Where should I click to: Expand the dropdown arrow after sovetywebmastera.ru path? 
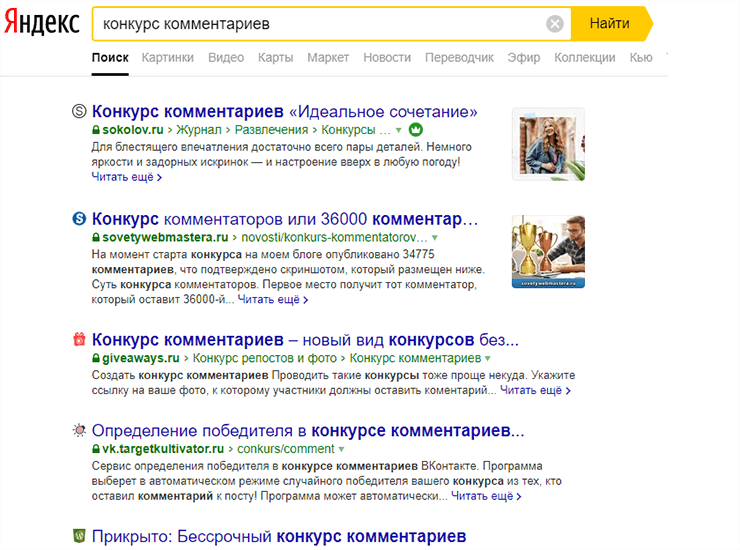[435, 237]
